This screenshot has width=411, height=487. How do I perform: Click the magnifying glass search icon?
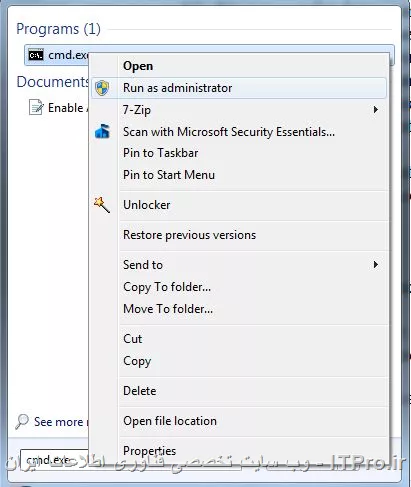[x=22, y=421]
